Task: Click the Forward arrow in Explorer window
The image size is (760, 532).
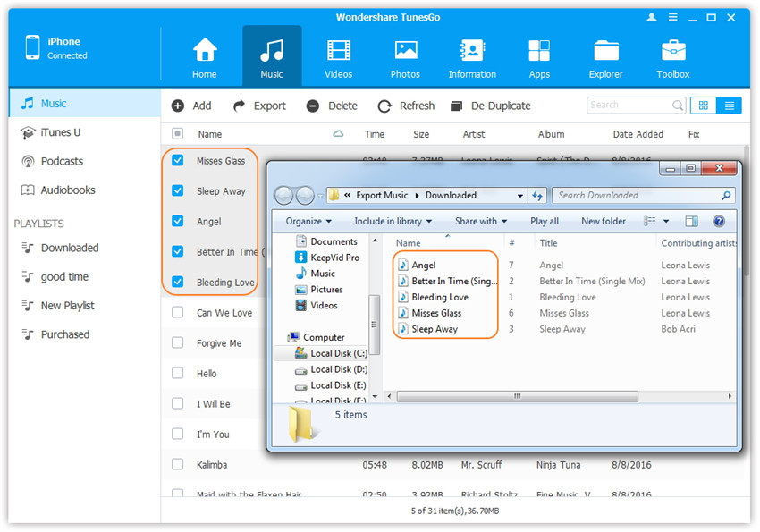Action: point(305,196)
